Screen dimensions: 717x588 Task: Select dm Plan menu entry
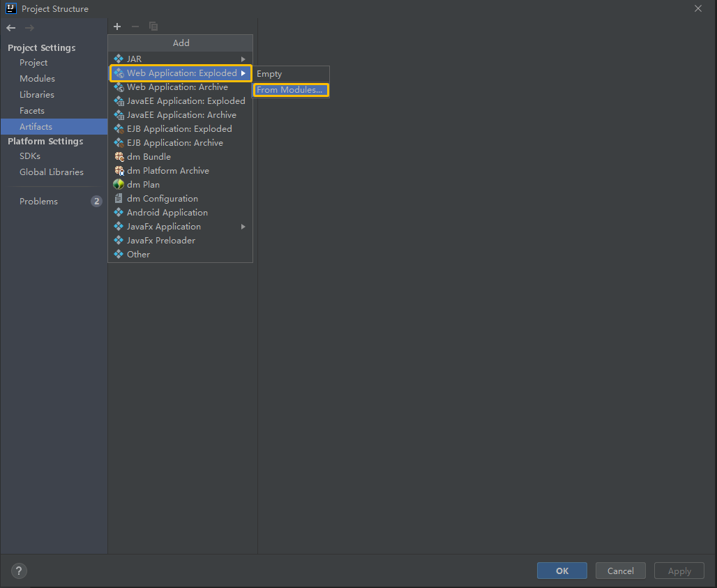click(181, 184)
